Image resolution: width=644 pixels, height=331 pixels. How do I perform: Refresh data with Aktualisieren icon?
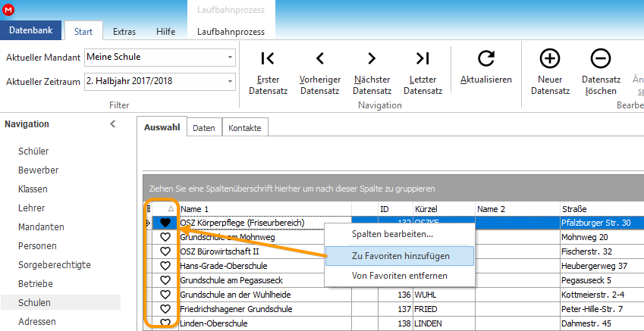pos(486,58)
